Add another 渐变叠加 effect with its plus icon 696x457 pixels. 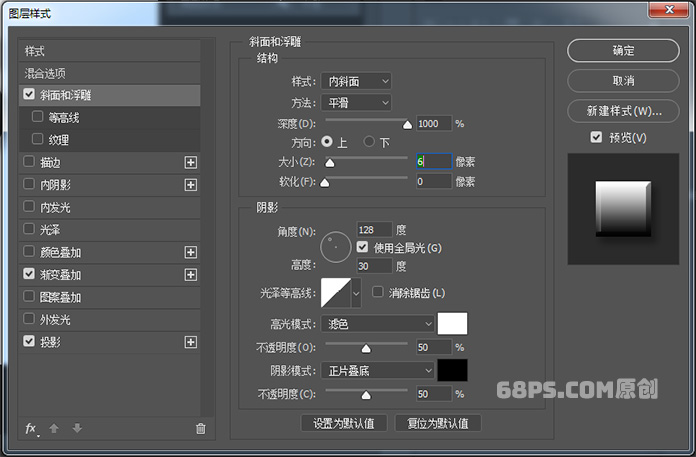[x=191, y=275]
